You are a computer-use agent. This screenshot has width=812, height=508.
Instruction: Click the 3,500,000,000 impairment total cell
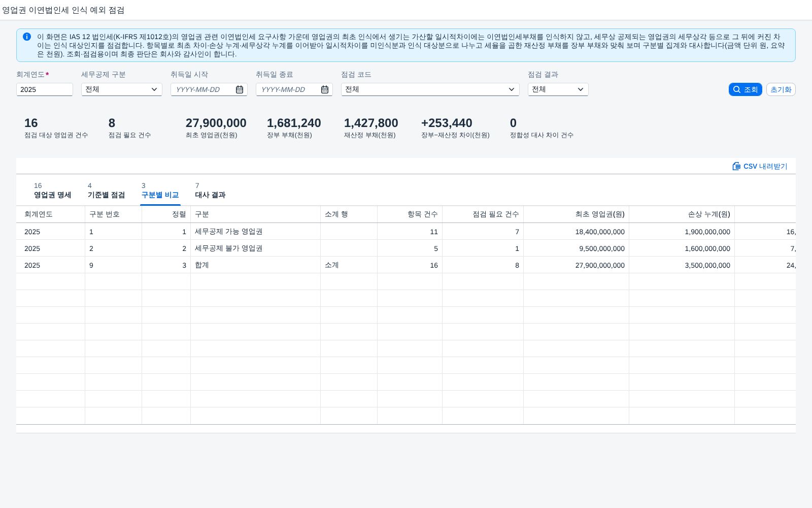tap(682, 265)
